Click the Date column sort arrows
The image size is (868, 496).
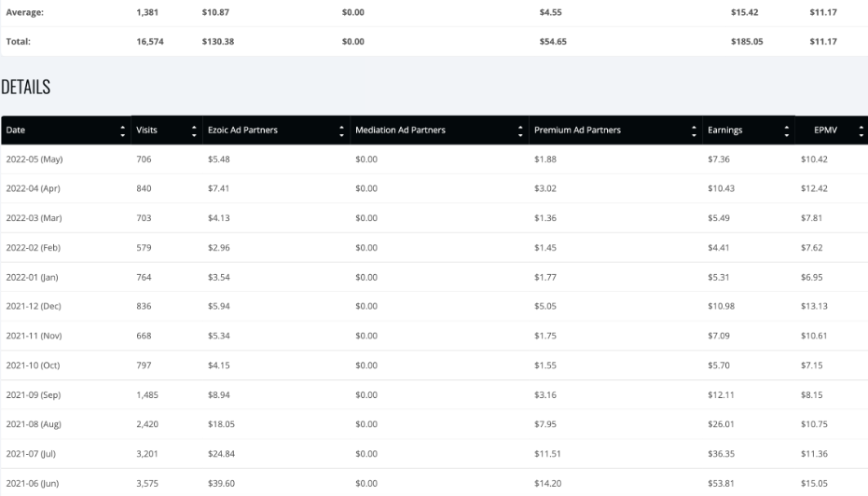tap(122, 131)
